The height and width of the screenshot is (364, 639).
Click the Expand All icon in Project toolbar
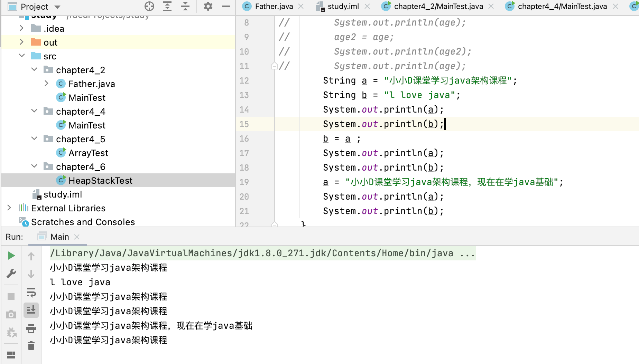tap(167, 6)
